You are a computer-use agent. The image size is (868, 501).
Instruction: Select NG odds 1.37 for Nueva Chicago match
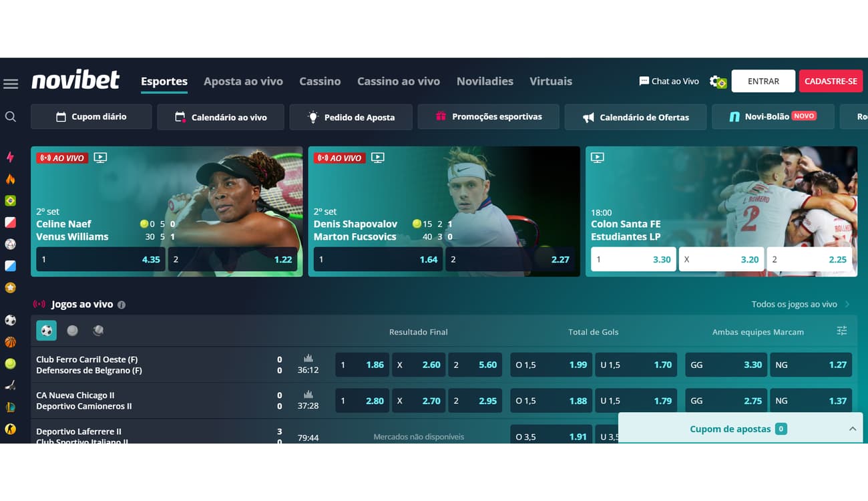(x=811, y=401)
